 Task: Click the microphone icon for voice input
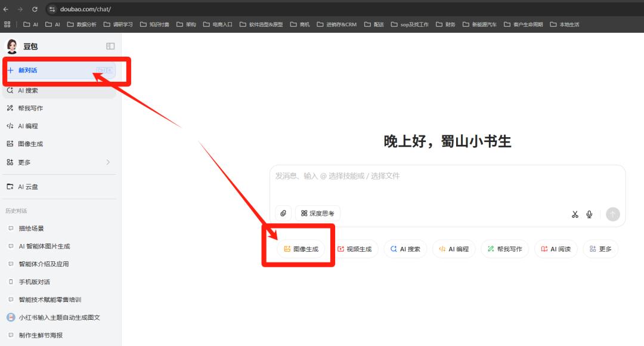coord(589,214)
